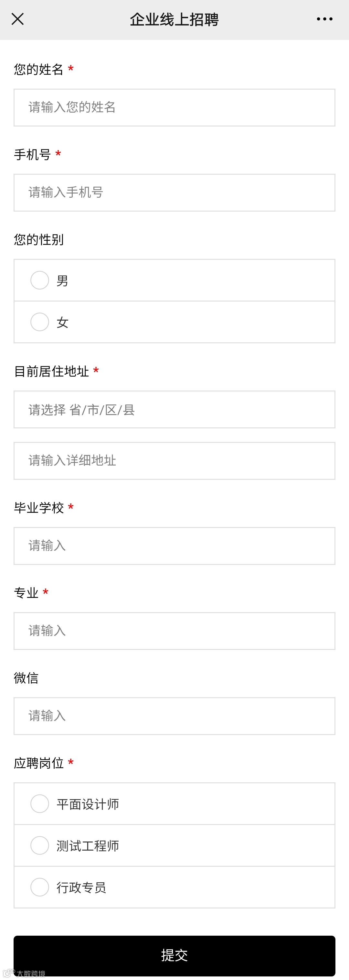Choose 行政专员 as the applied position

[40, 887]
